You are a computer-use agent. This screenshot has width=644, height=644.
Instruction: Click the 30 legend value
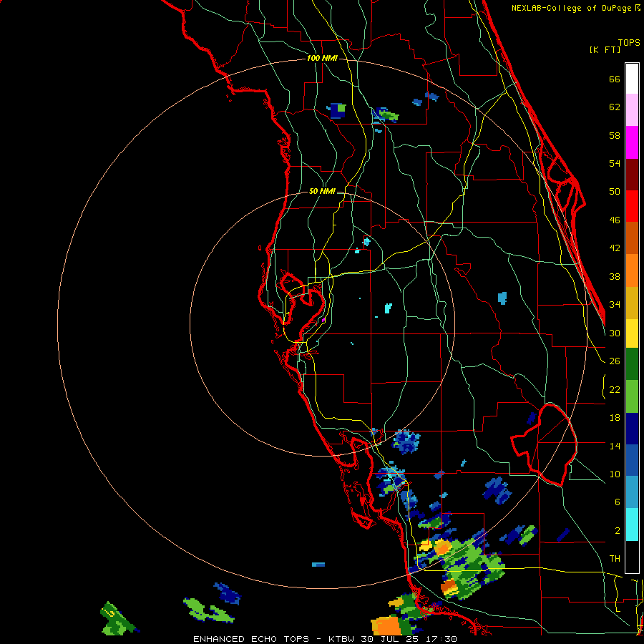click(615, 333)
